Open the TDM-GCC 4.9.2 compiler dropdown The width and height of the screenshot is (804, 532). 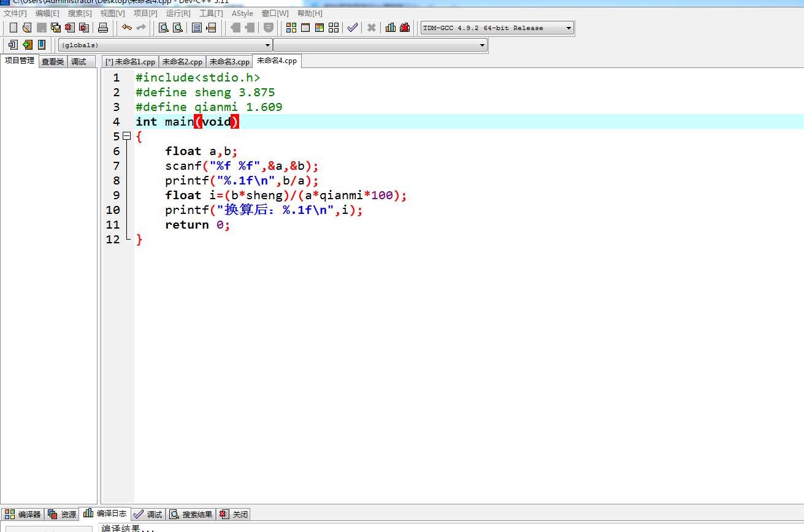(x=497, y=28)
